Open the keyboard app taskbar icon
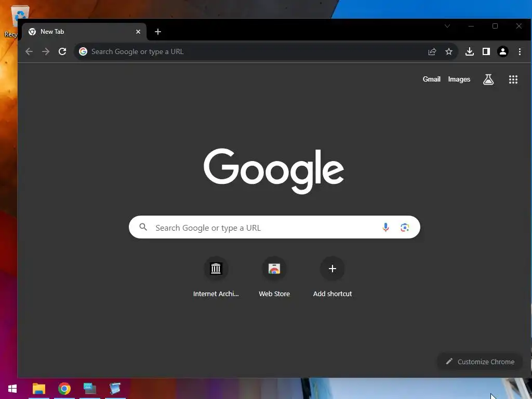Viewport: 532px width, 399px height. (90, 389)
